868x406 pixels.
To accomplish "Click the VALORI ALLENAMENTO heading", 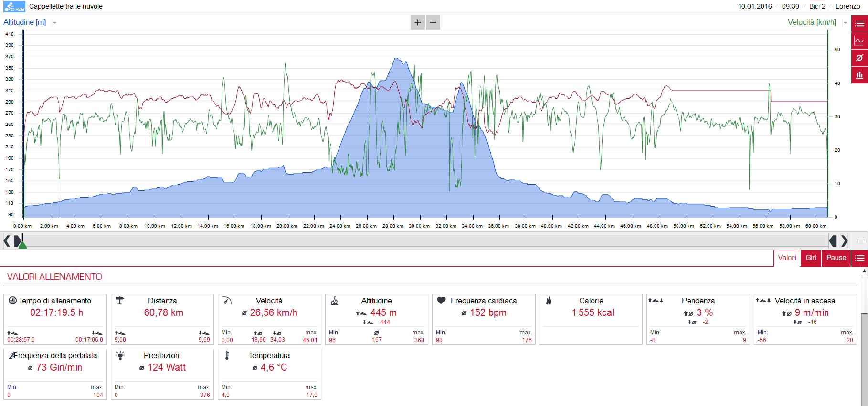I will click(x=54, y=277).
